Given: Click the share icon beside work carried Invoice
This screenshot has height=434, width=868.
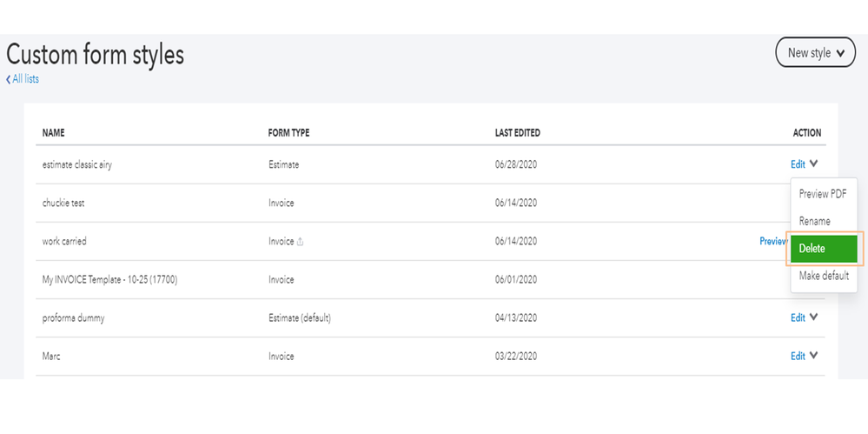Looking at the screenshot, I should (x=301, y=242).
